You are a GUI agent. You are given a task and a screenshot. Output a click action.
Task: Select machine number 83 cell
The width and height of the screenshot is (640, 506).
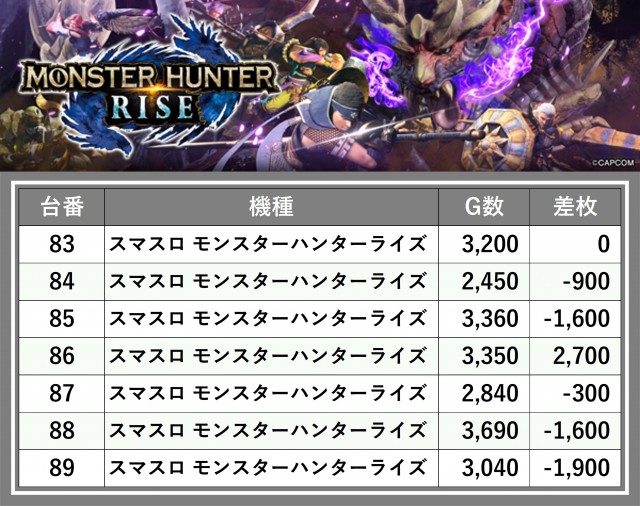coord(62,244)
